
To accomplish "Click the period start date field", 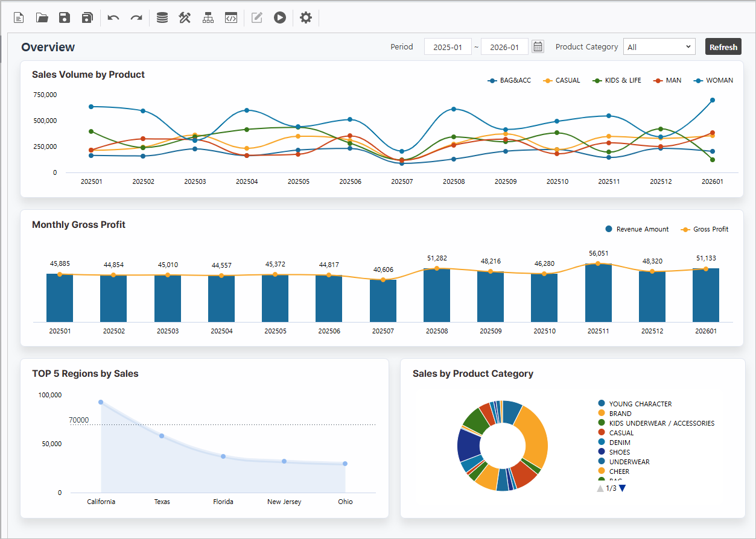I will point(447,47).
